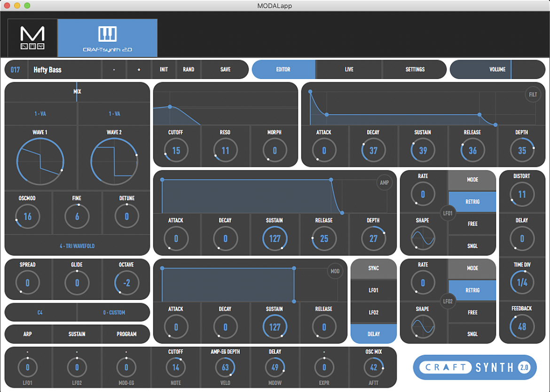Open the right oscillator 1 - VA type selector
The height and width of the screenshot is (392, 550).
(114, 114)
